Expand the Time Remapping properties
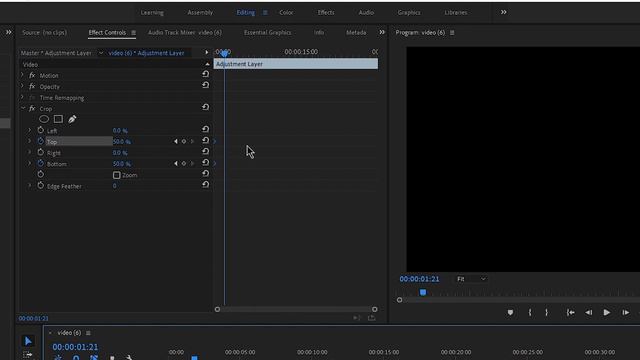This screenshot has height=360, width=640. point(22,97)
